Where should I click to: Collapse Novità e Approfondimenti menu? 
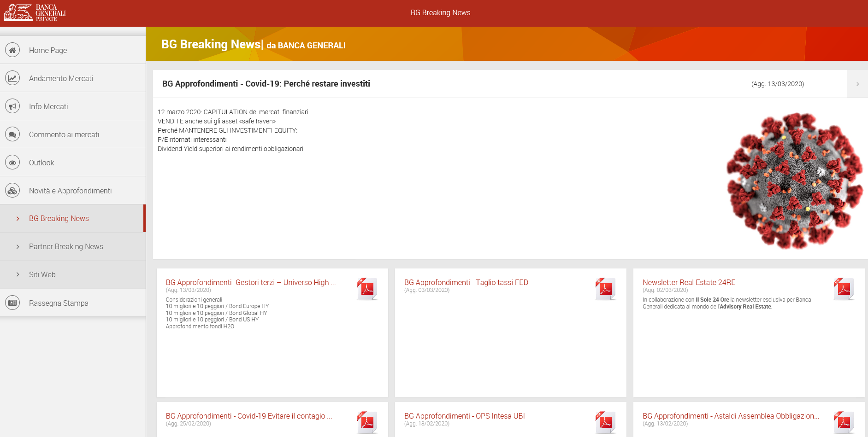pos(73,190)
